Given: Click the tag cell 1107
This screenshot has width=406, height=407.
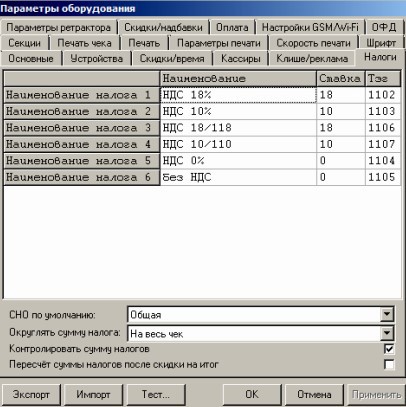Looking at the screenshot, I should (383, 144).
